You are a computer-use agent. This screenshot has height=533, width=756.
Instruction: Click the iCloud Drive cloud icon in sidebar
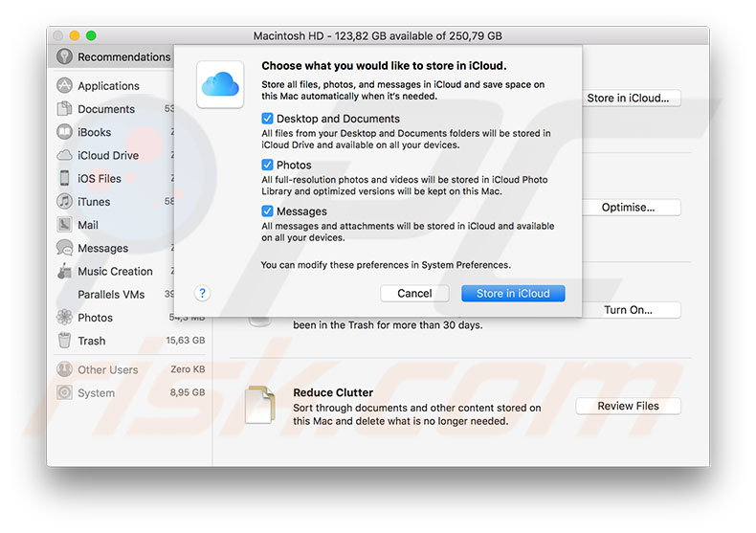(64, 155)
